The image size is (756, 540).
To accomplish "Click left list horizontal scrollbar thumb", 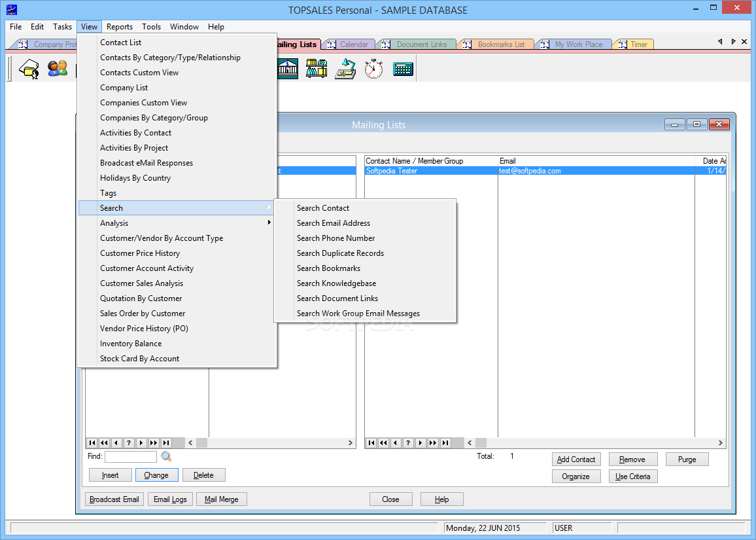I will (201, 442).
